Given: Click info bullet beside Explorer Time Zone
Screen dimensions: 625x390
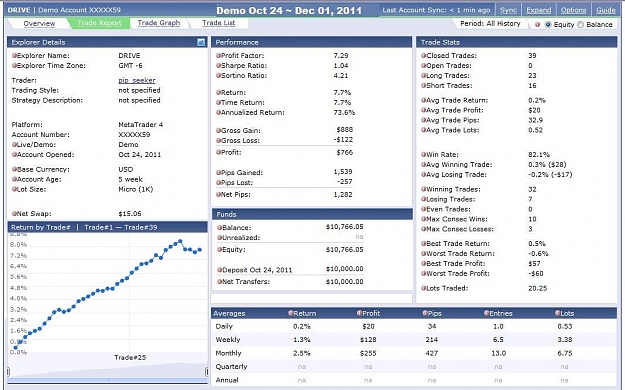Looking at the screenshot, I should [x=14, y=65].
